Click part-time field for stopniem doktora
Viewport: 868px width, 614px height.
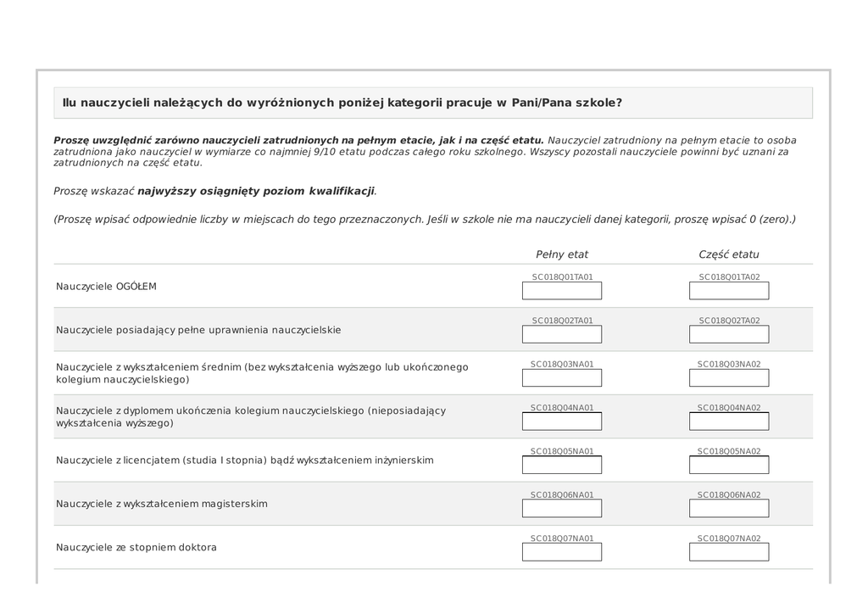[x=728, y=552]
